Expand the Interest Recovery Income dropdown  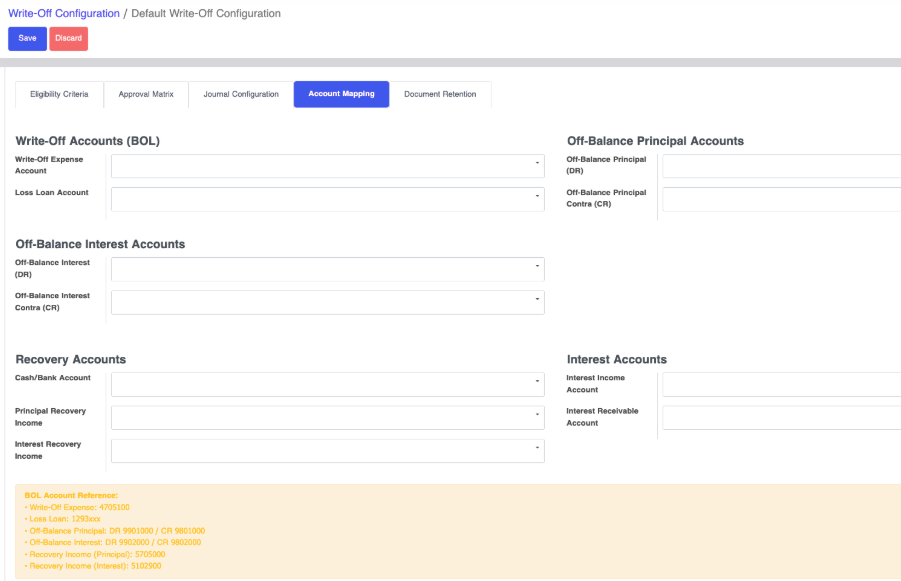[327, 450]
